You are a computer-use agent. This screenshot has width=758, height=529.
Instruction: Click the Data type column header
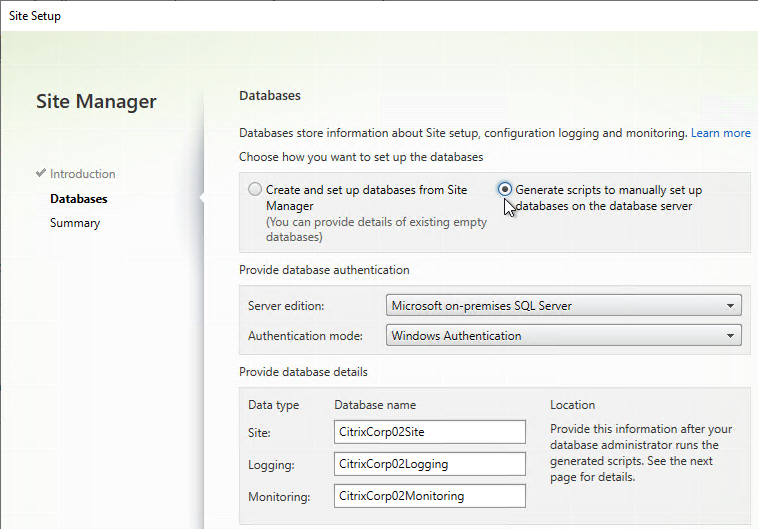(x=274, y=405)
